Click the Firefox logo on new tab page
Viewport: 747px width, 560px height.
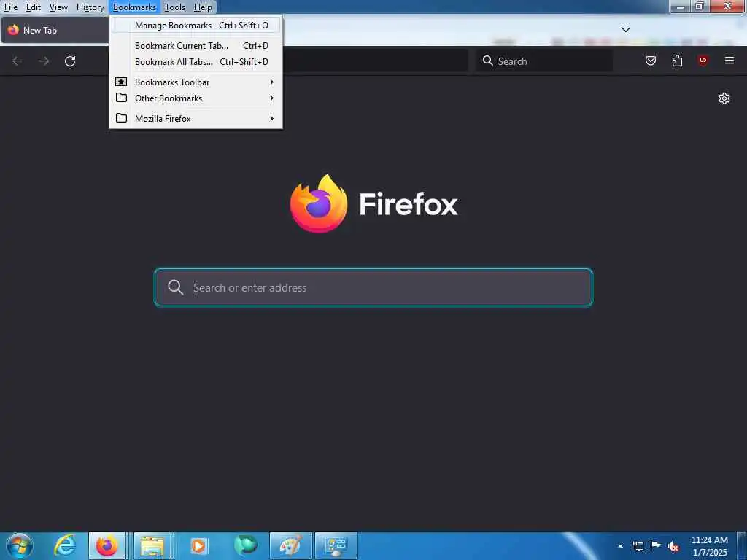[319, 203]
